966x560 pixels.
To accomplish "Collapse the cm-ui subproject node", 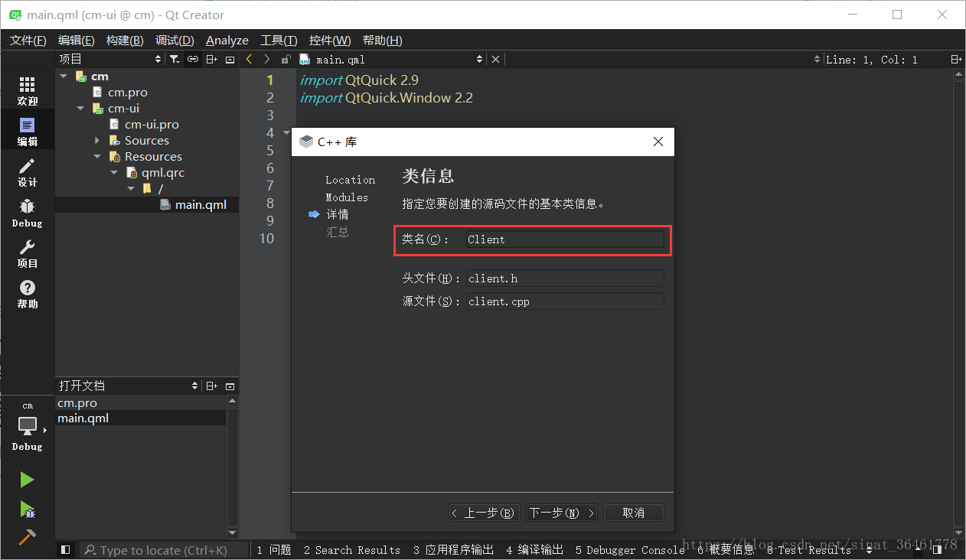I will pyautogui.click(x=80, y=108).
